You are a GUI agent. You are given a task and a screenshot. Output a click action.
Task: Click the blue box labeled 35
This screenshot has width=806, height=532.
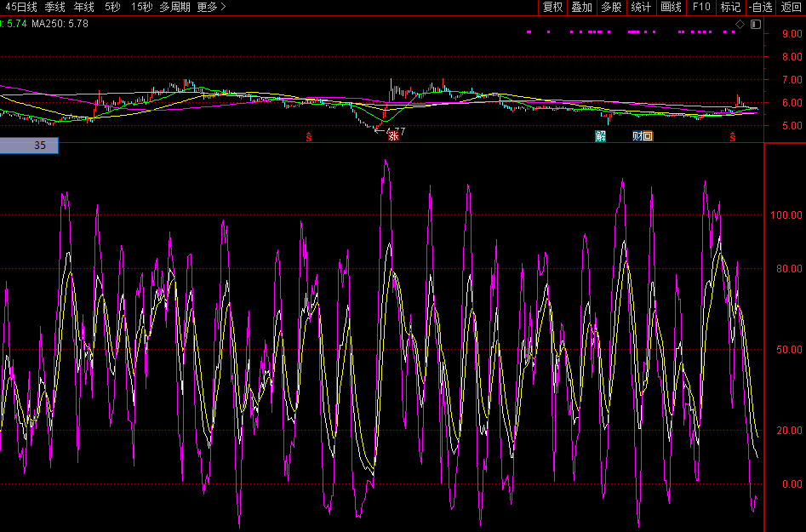pos(30,146)
